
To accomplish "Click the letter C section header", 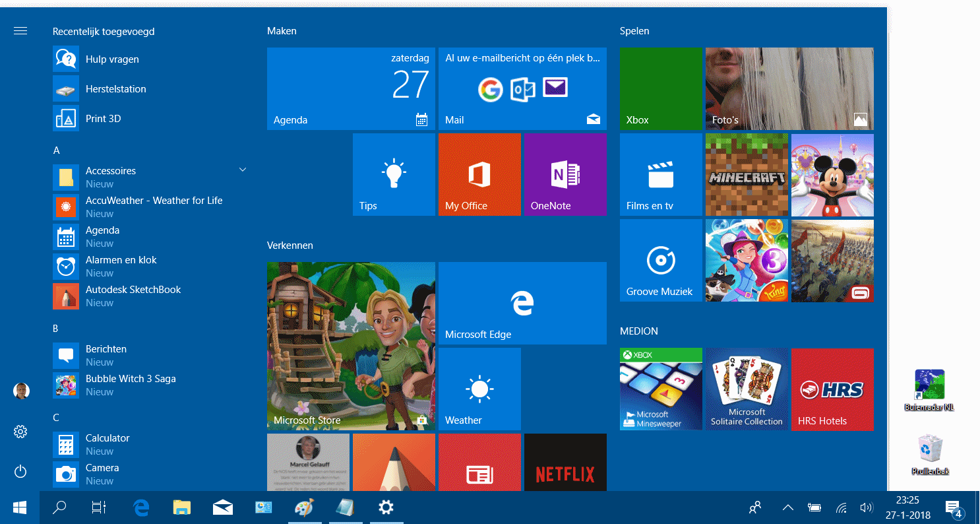I will tap(56, 418).
